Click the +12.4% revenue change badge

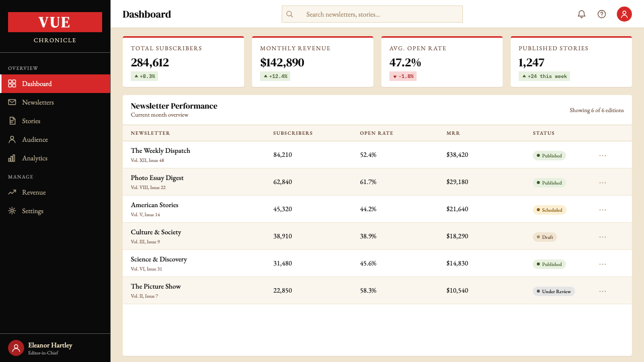(x=275, y=76)
